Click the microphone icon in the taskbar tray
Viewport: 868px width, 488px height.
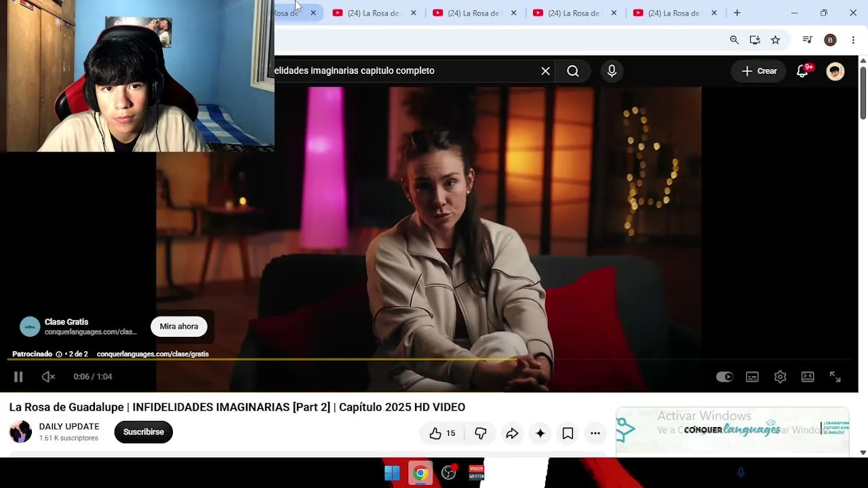pyautogui.click(x=741, y=473)
